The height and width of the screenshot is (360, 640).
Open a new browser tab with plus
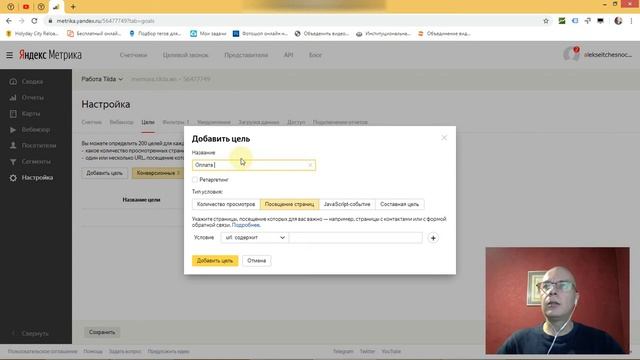point(73,7)
